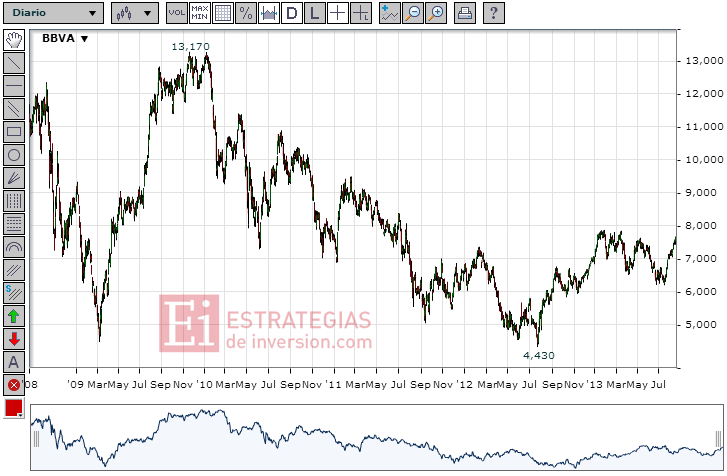Open the candlestick chart type dropdown
727x476 pixels.
135,13
